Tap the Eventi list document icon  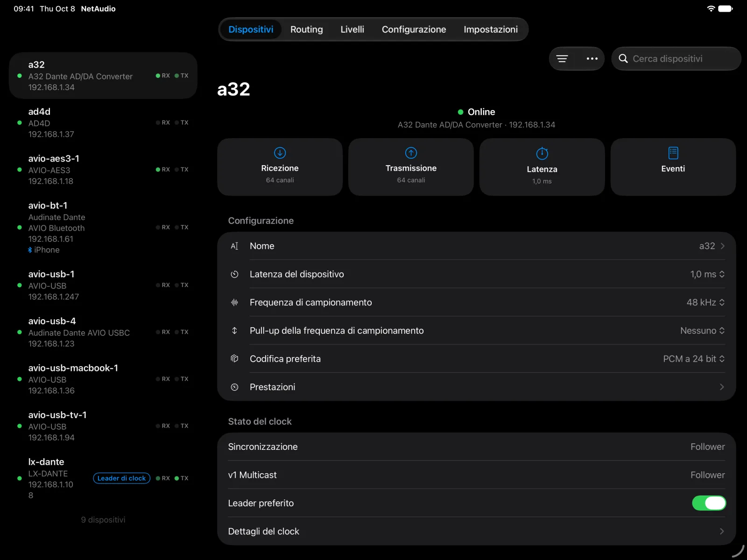(x=673, y=153)
